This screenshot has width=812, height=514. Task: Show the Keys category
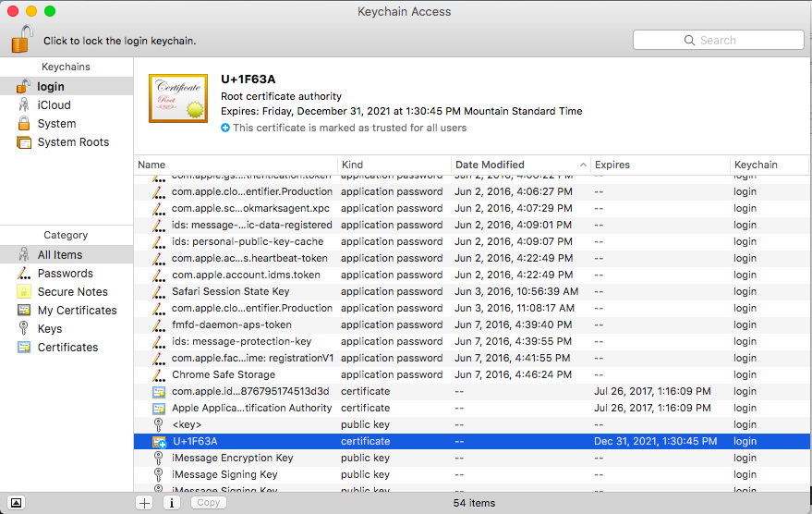pyautogui.click(x=50, y=329)
